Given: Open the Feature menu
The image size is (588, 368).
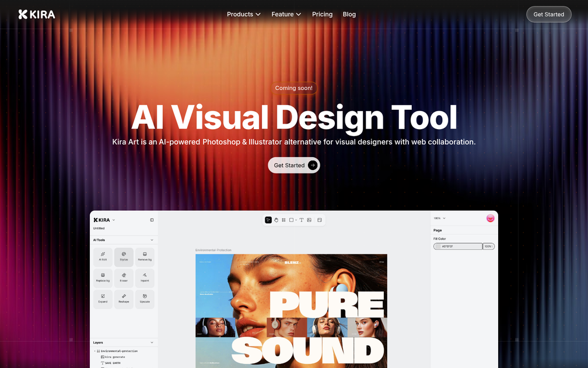Looking at the screenshot, I should [286, 14].
